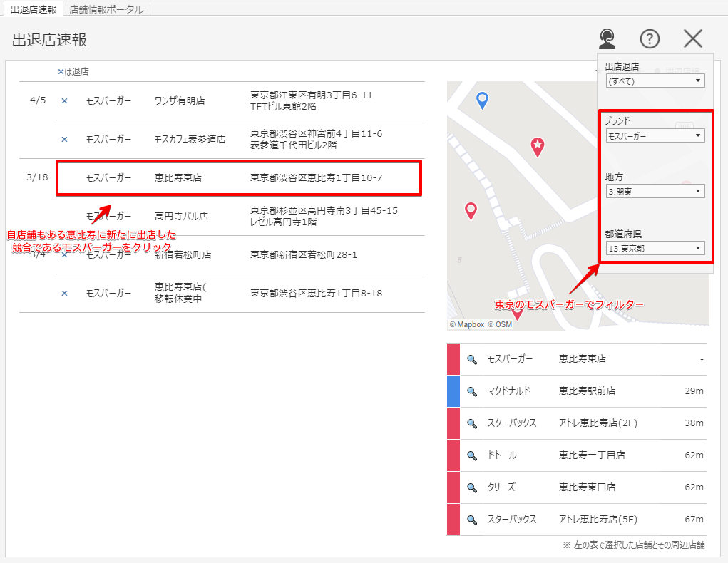
Task: Click the red circle map pin
Action: [x=471, y=211]
